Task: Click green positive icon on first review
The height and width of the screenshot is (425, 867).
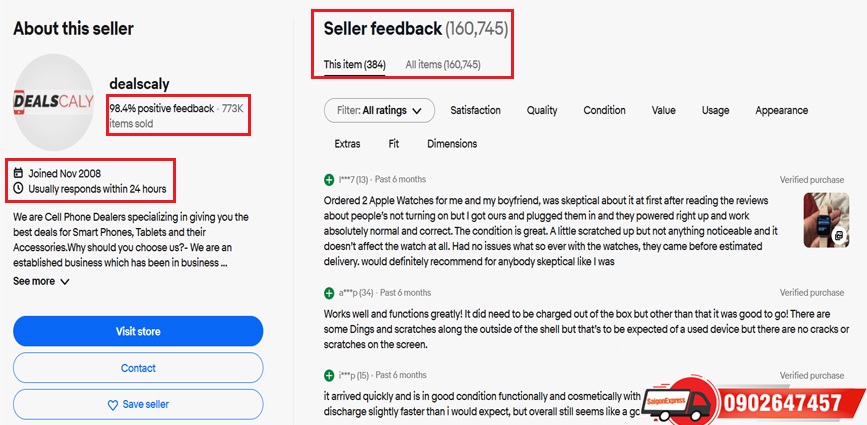Action: (x=329, y=179)
